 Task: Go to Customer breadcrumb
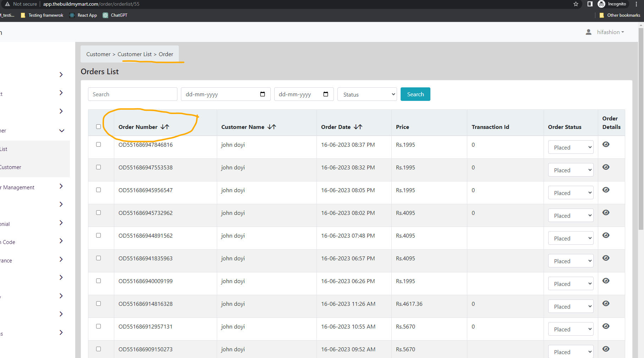click(98, 54)
